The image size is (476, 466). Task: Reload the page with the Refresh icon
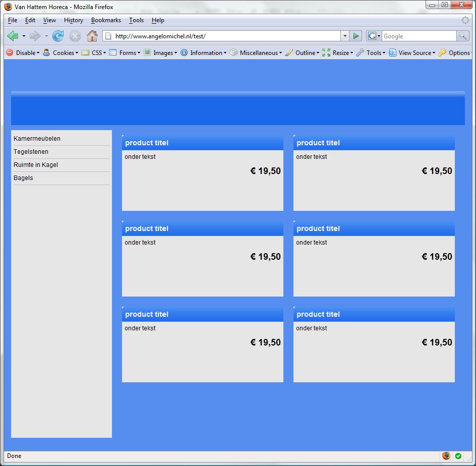click(x=58, y=36)
